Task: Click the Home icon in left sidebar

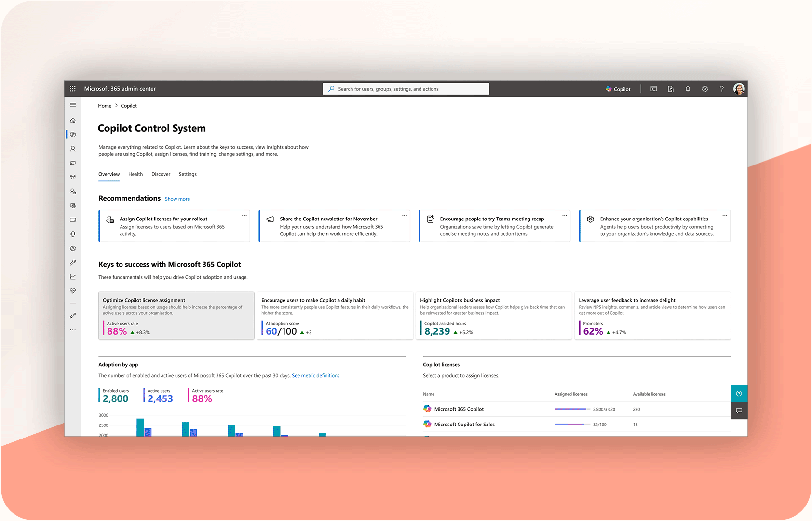Action: [73, 120]
